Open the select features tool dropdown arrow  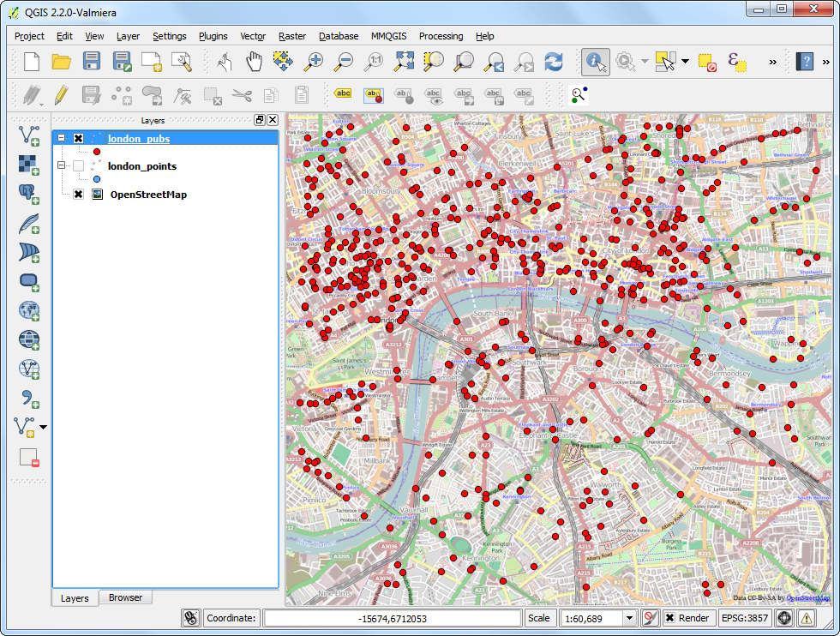point(685,62)
